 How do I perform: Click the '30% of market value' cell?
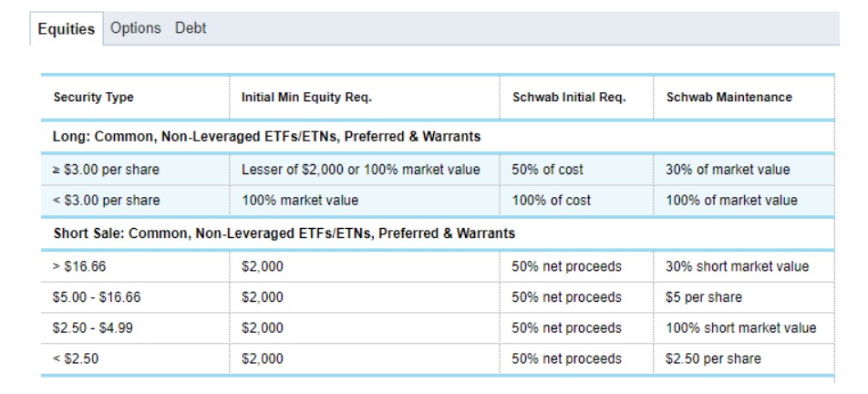coord(728,170)
